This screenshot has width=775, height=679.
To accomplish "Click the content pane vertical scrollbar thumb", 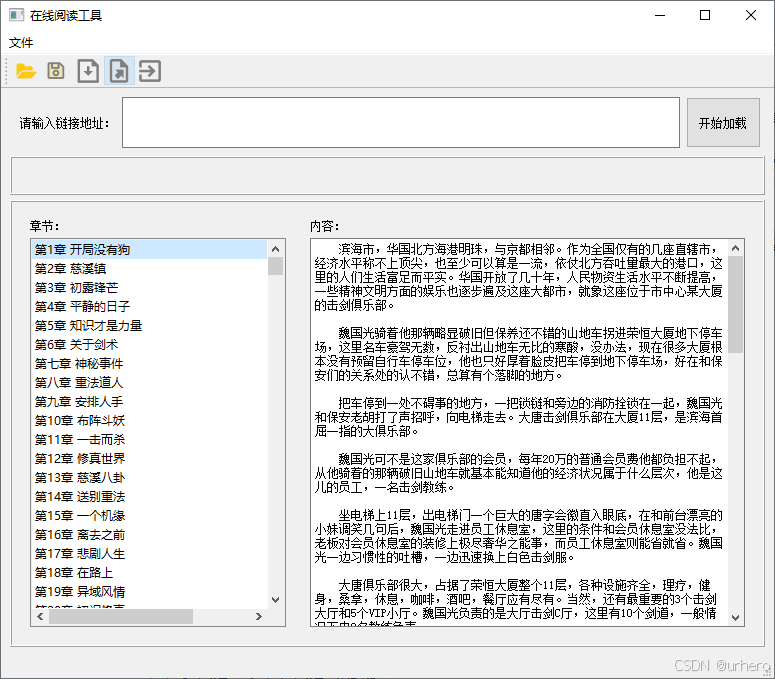I will click(735, 304).
